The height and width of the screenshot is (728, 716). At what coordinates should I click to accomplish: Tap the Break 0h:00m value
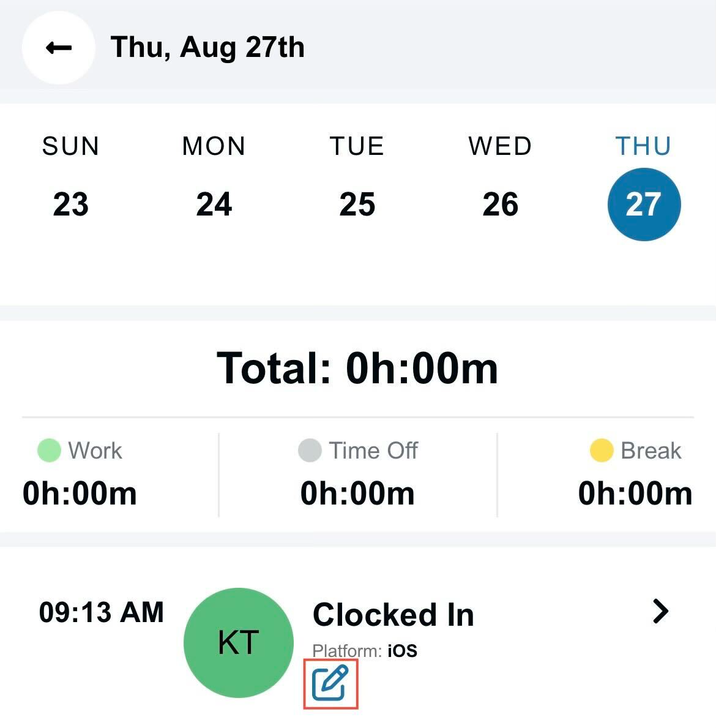tap(635, 493)
